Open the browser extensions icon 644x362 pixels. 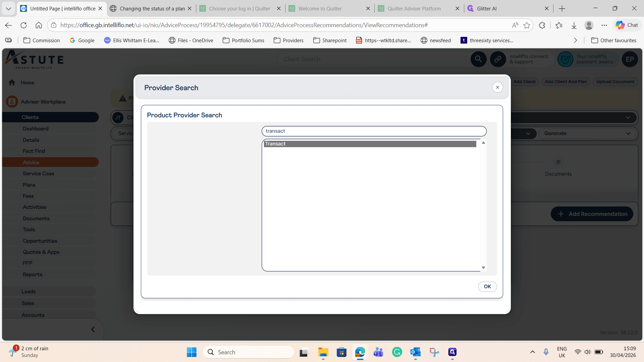click(x=542, y=25)
